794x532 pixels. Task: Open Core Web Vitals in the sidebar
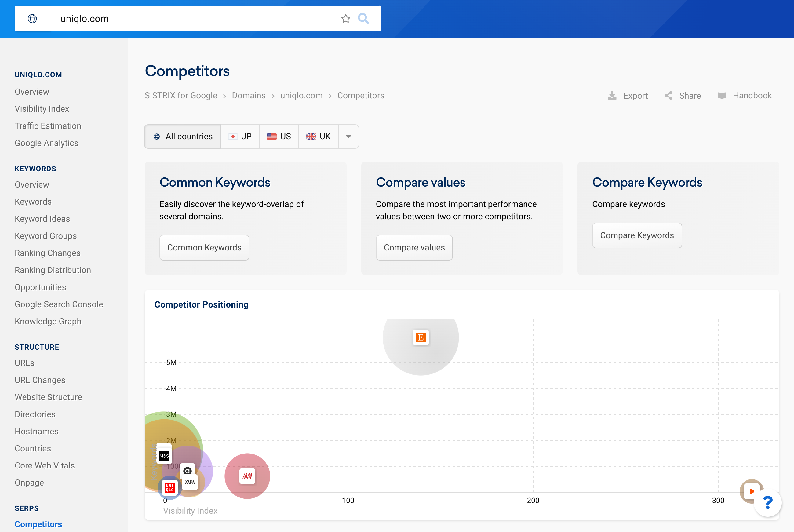44,465
